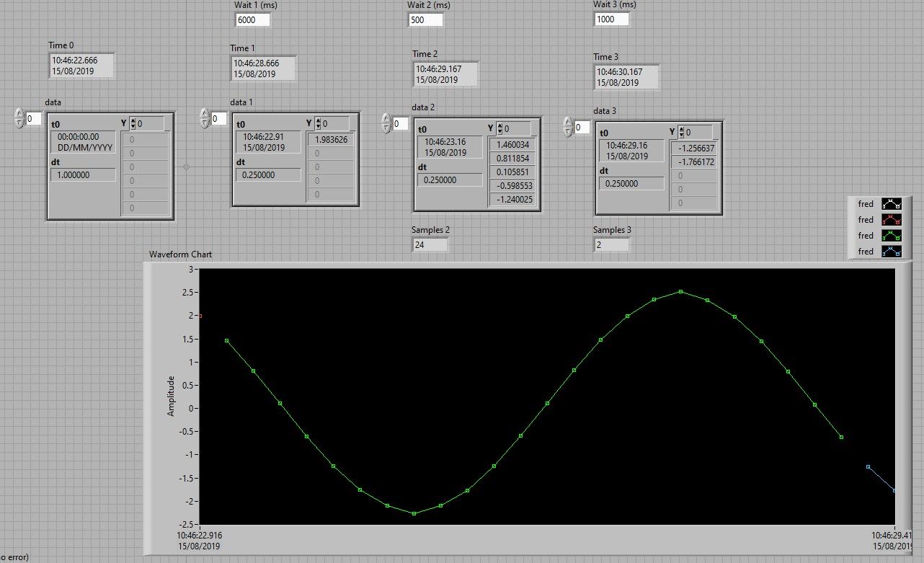Click the array index stepper beside data 3
Image resolution: width=924 pixels, height=563 pixels.
(567, 128)
